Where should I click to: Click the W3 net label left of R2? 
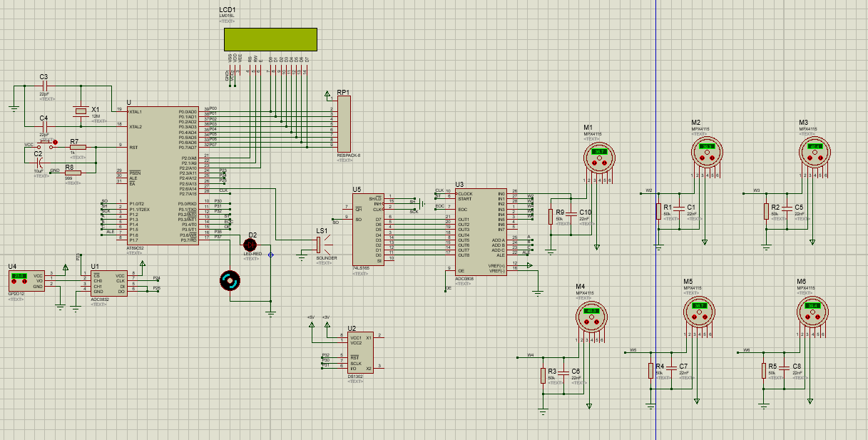tap(757, 190)
